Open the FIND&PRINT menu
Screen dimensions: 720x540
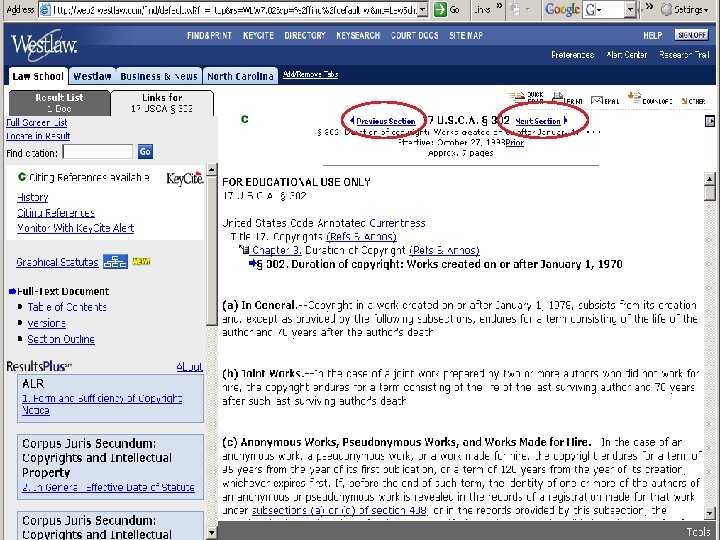click(x=209, y=35)
